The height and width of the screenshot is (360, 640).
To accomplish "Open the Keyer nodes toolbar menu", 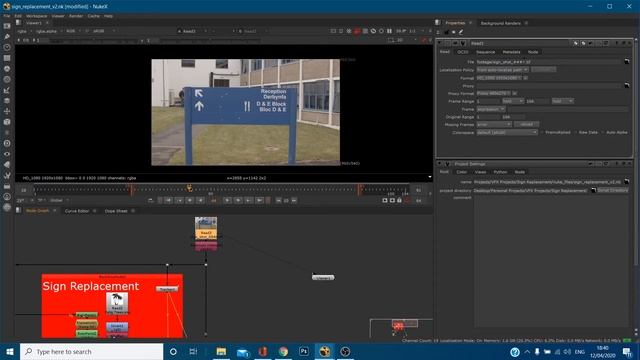I will [x=7, y=90].
